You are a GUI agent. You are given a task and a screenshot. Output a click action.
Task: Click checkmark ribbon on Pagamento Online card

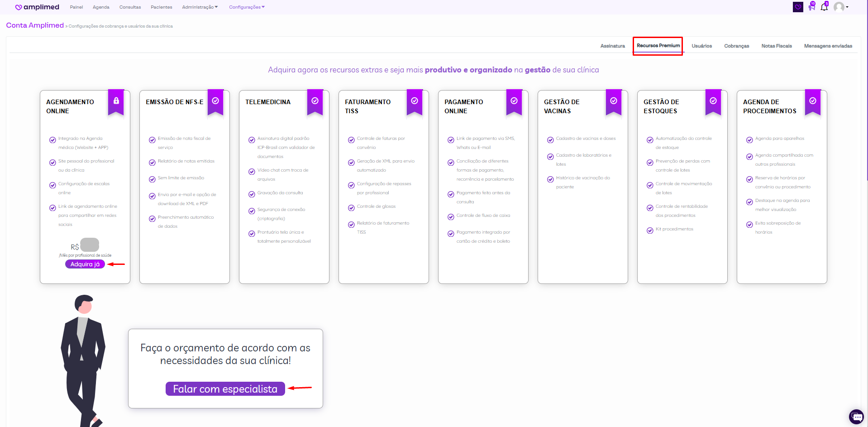click(x=514, y=101)
